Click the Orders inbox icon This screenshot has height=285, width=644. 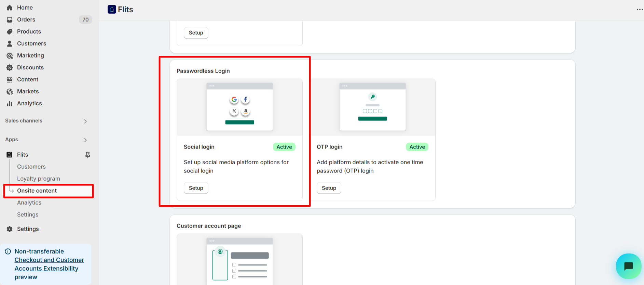10,20
